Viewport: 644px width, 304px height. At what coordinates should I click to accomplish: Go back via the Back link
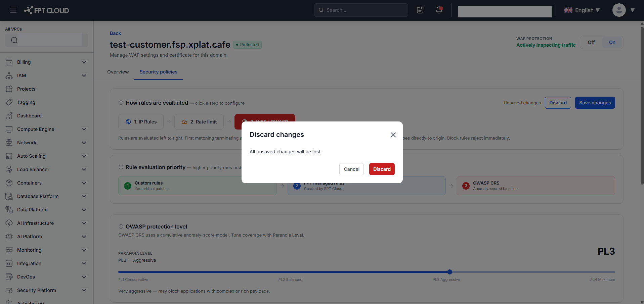(115, 33)
